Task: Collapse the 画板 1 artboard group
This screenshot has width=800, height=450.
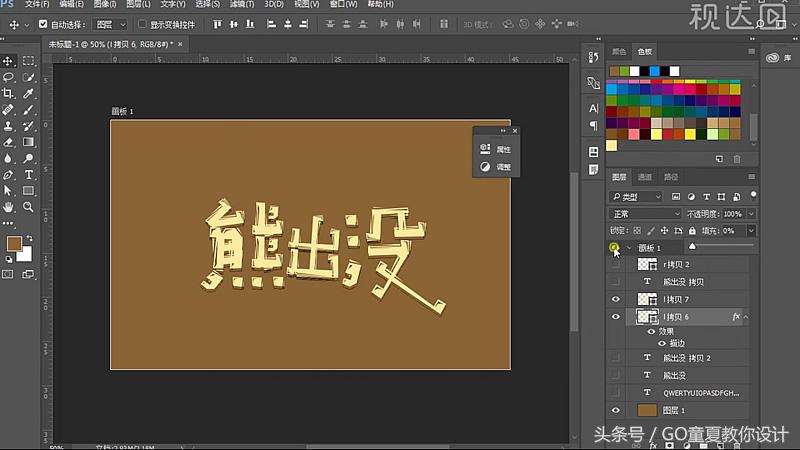Action: click(x=629, y=248)
